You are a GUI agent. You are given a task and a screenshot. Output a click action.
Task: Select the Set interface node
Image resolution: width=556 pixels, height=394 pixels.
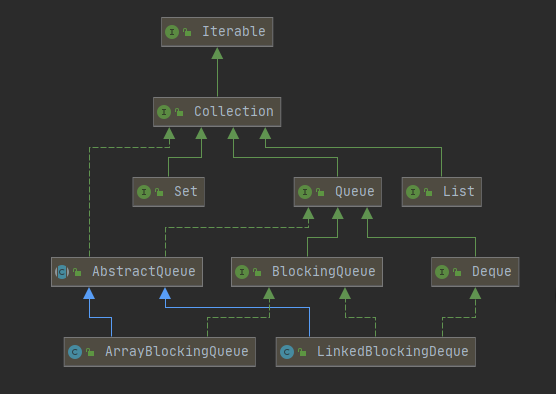168,192
